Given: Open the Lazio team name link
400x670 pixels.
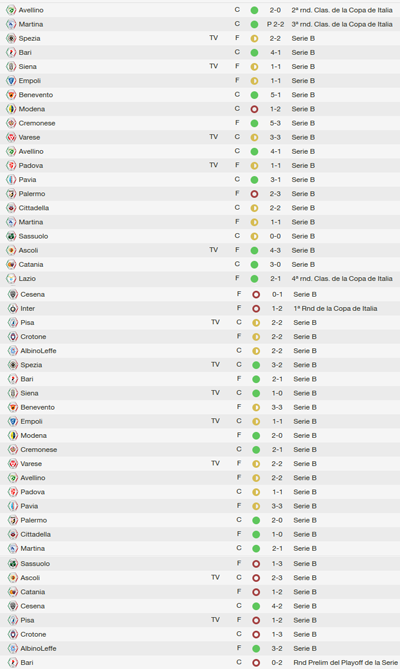Looking at the screenshot, I should (x=27, y=279).
